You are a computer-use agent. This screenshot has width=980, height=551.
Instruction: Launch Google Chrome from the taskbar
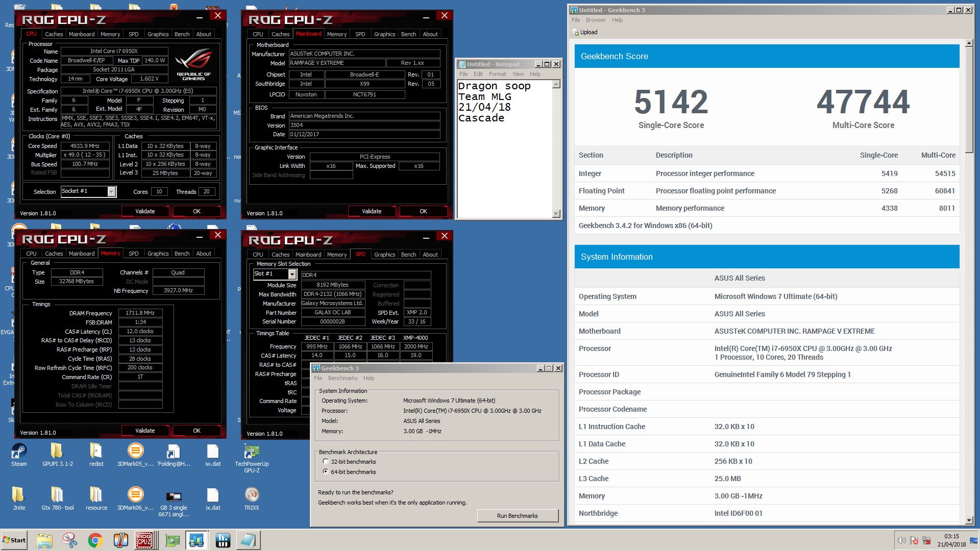[x=95, y=540]
